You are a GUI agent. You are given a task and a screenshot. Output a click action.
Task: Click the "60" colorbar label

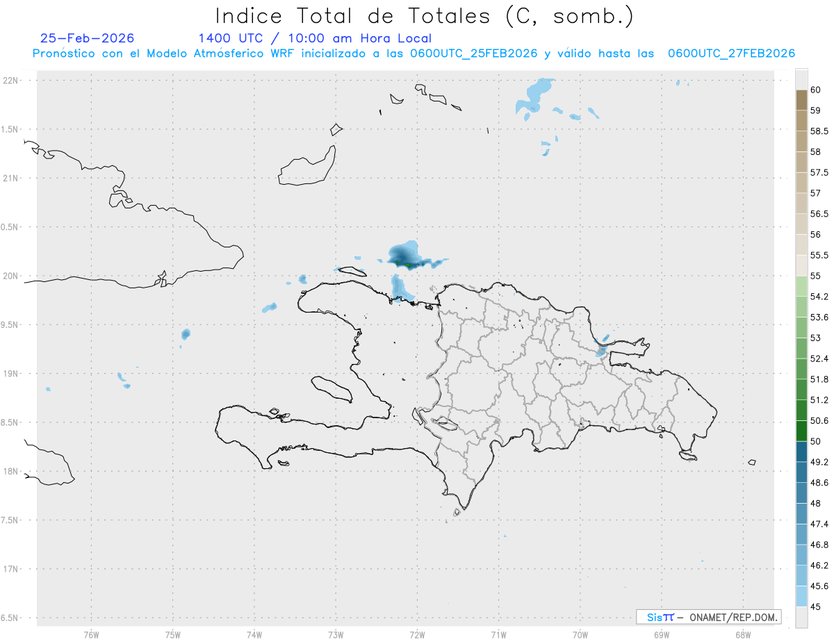tap(816, 90)
